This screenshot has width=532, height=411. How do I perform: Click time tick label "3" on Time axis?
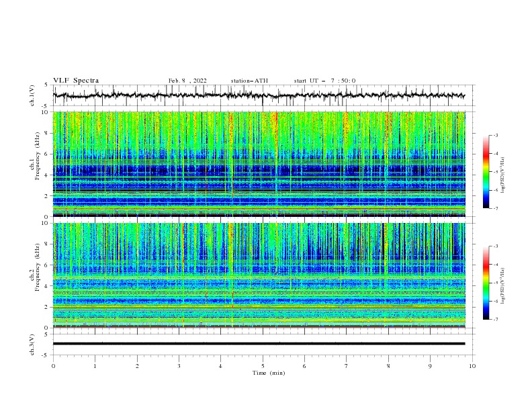coord(179,366)
